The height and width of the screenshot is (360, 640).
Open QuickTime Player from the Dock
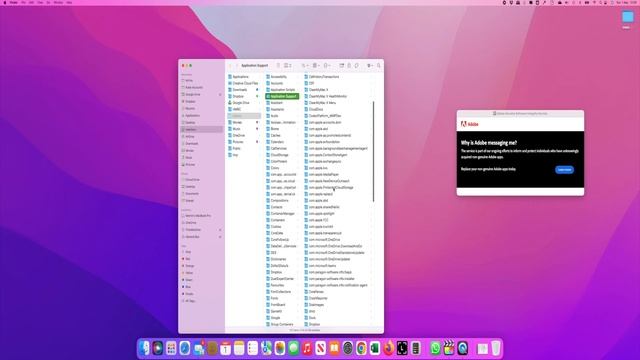[462, 348]
